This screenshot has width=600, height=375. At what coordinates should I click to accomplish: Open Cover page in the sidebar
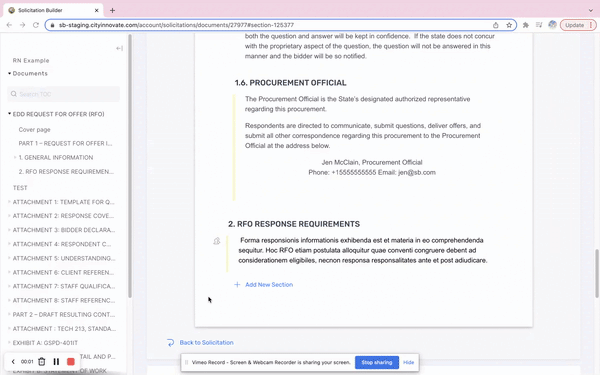pos(34,129)
